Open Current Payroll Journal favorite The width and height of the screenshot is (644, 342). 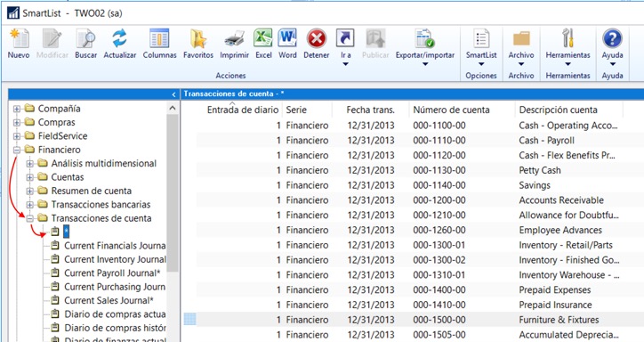point(112,273)
